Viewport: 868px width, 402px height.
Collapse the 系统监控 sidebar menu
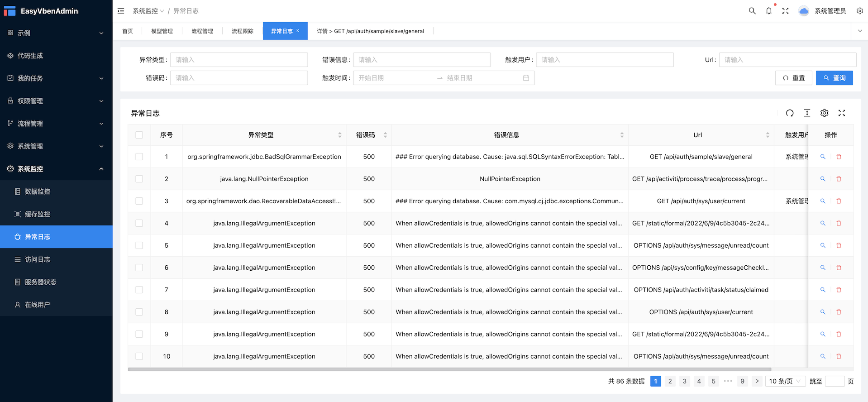point(56,169)
